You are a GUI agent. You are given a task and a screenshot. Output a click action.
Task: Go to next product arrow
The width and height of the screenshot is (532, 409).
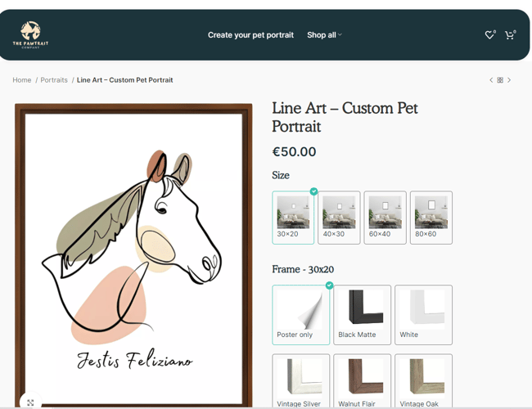pos(509,80)
